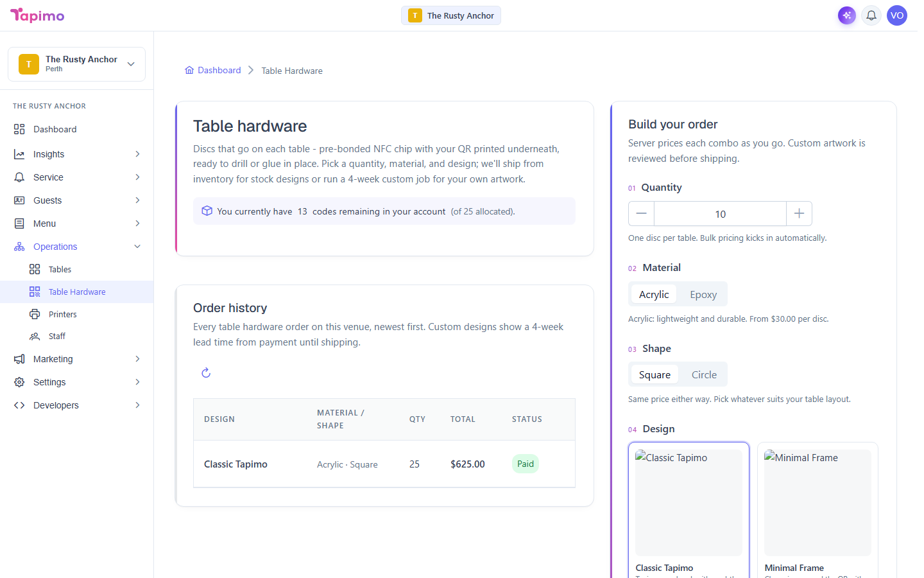Viewport: 924px width, 578px height.
Task: Click the Developers code brackets icon
Action: [x=19, y=405]
